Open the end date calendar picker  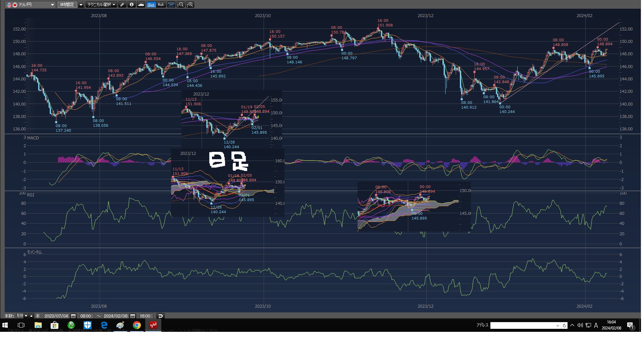tap(132, 316)
